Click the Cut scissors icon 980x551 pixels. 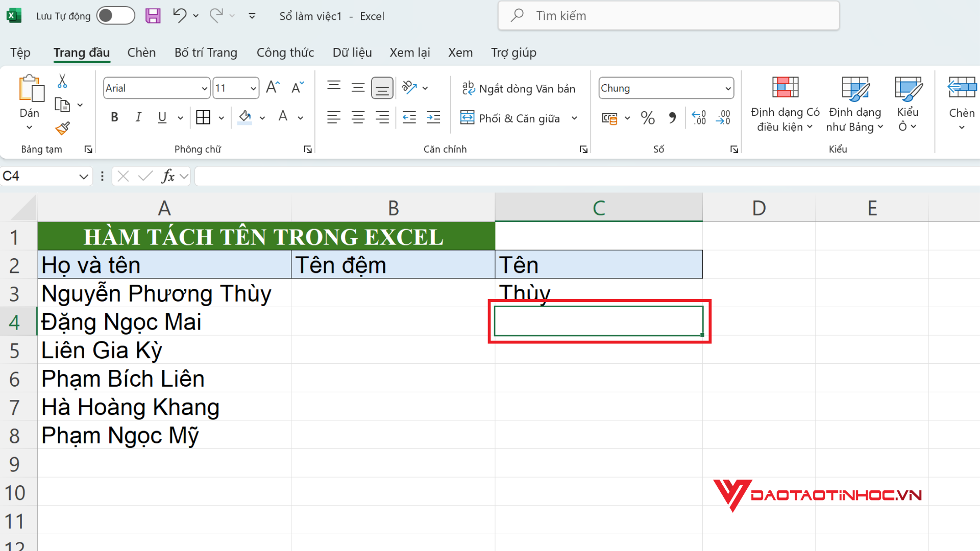pyautogui.click(x=62, y=81)
